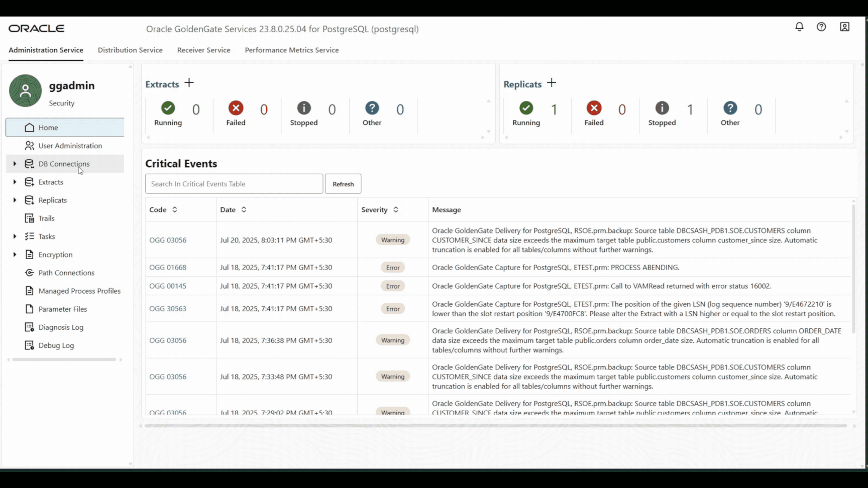Open the OGG 01668 event code
The image size is (868, 488).
pyautogui.click(x=168, y=268)
